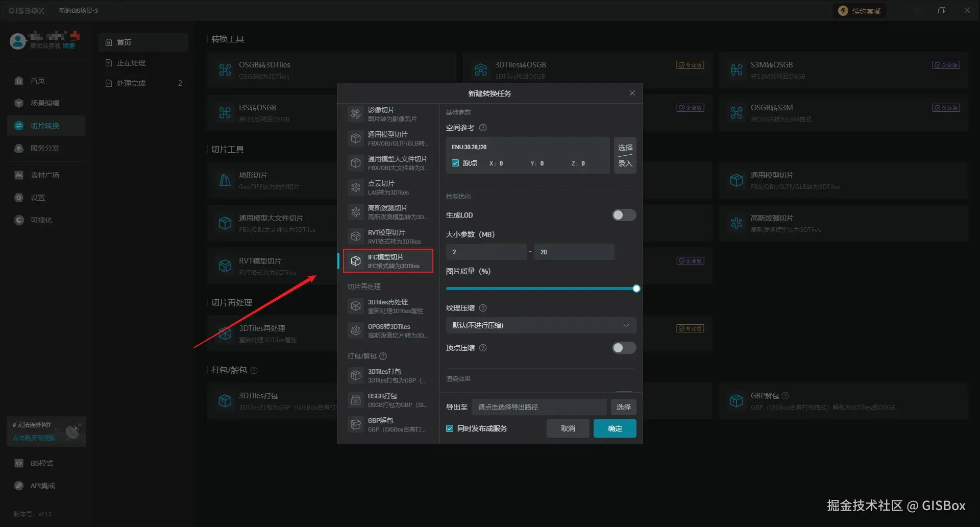980x527 pixels.
Task: Click the OSGB转S3M card title in the background
Action: [771, 108]
